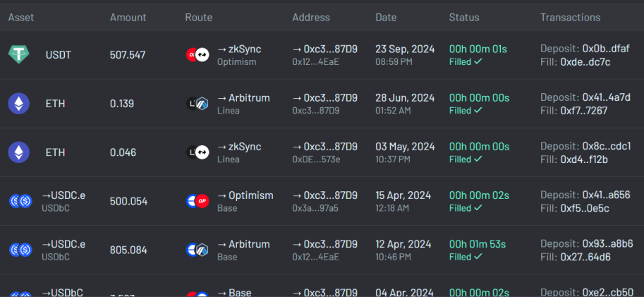Click the Status column header
Image resolution: width=644 pixels, height=297 pixels.
[464, 17]
